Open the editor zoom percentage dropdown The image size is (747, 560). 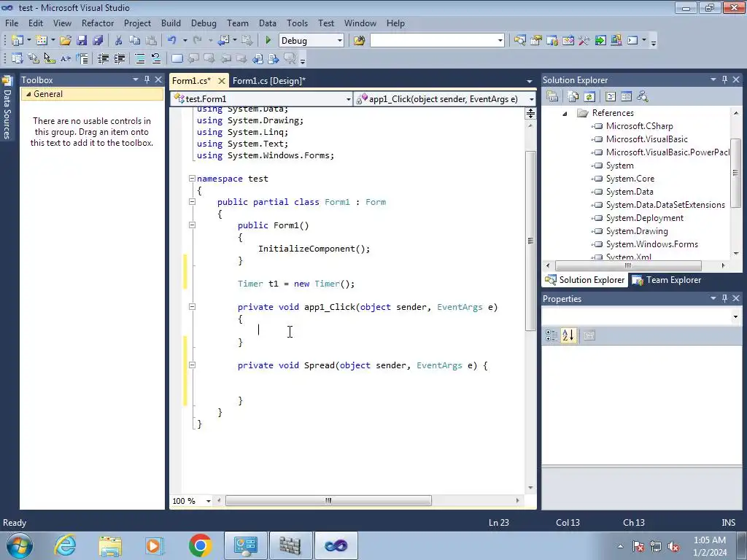coord(208,501)
